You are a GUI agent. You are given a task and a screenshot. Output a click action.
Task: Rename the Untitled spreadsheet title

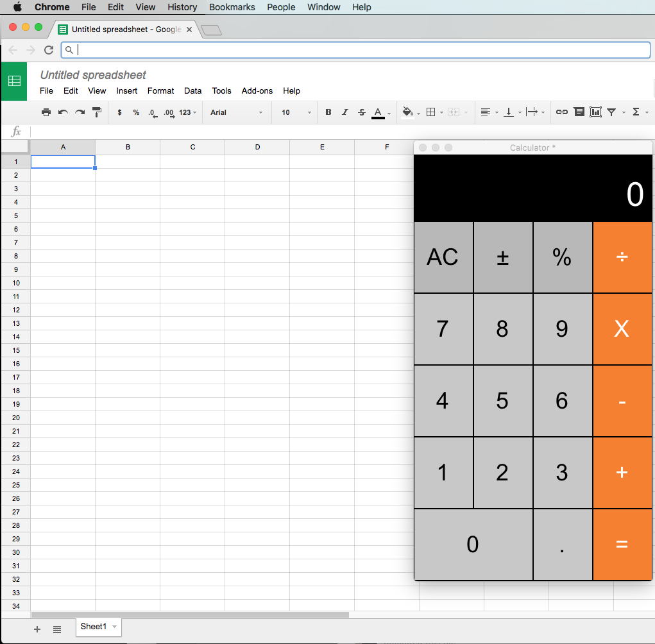[x=93, y=75]
